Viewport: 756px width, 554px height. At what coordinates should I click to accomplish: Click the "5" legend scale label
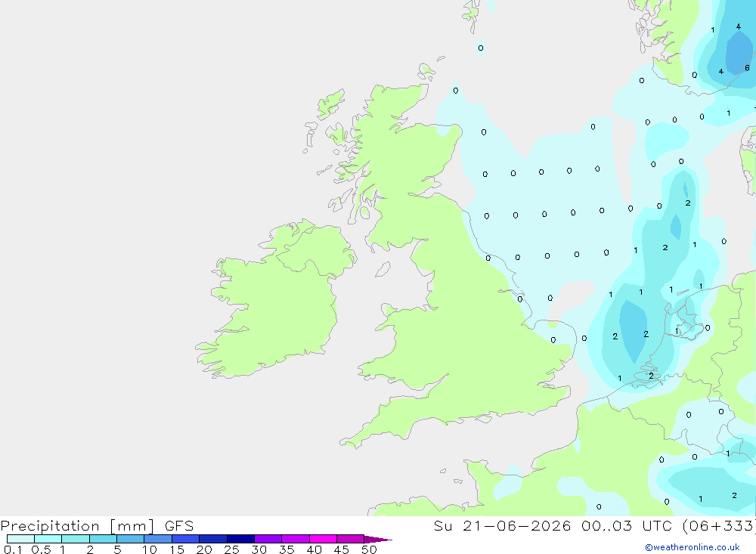117,549
